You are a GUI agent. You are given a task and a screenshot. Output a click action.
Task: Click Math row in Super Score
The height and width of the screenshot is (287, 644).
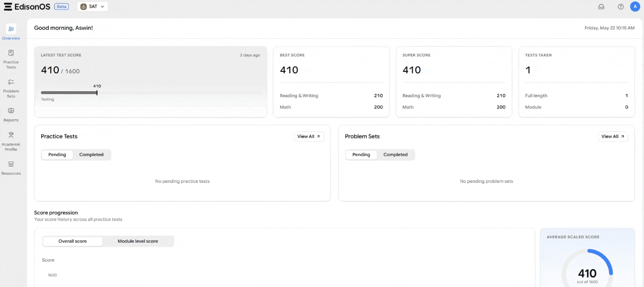pyautogui.click(x=454, y=107)
